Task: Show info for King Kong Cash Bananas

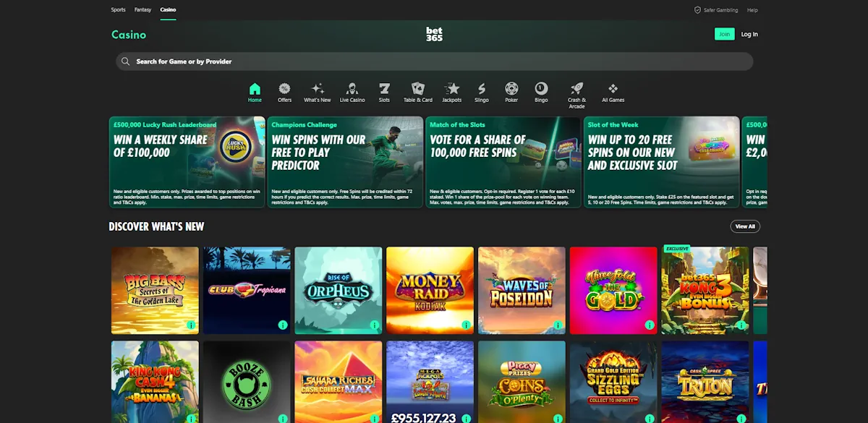Action: [x=191, y=419]
